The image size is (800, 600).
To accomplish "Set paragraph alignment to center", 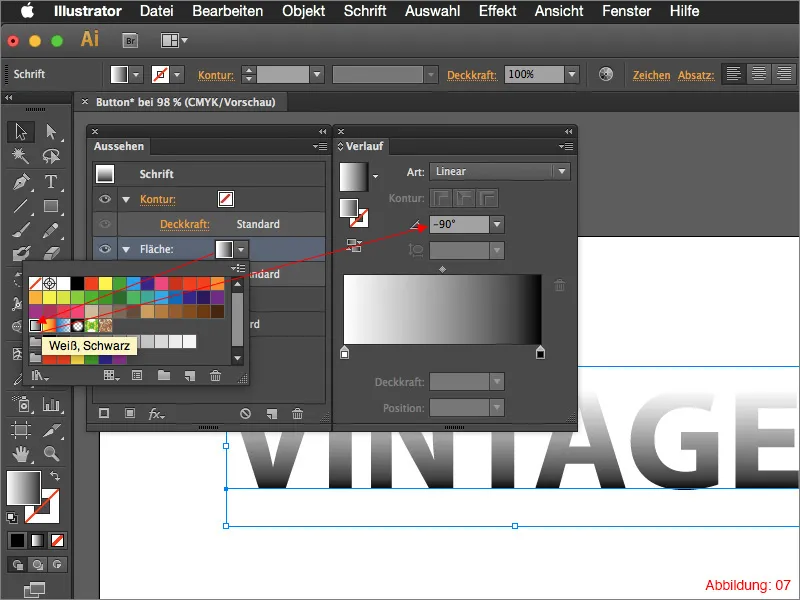I will click(x=759, y=74).
